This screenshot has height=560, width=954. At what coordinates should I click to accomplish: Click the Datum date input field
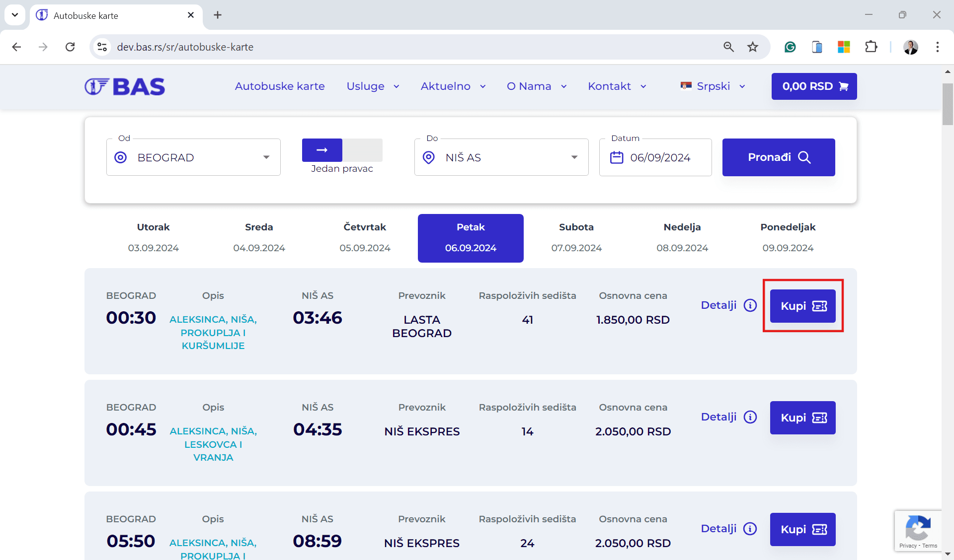click(x=655, y=157)
